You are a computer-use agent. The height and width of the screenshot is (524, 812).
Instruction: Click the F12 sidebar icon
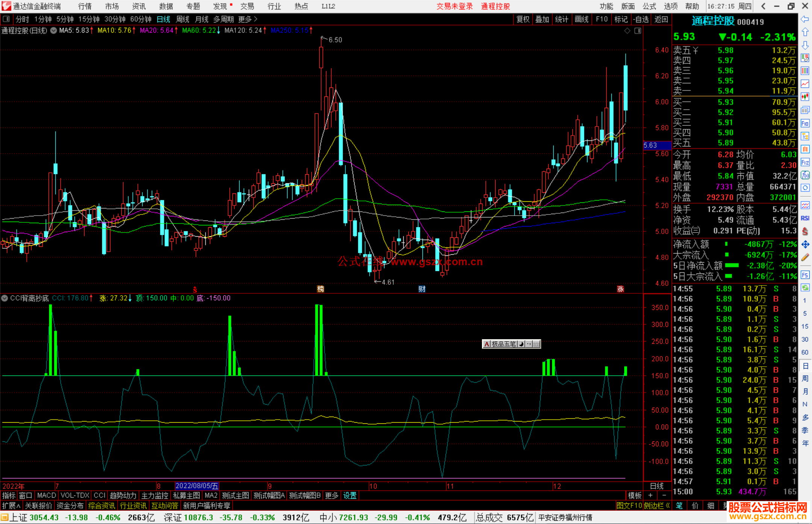pos(805,162)
